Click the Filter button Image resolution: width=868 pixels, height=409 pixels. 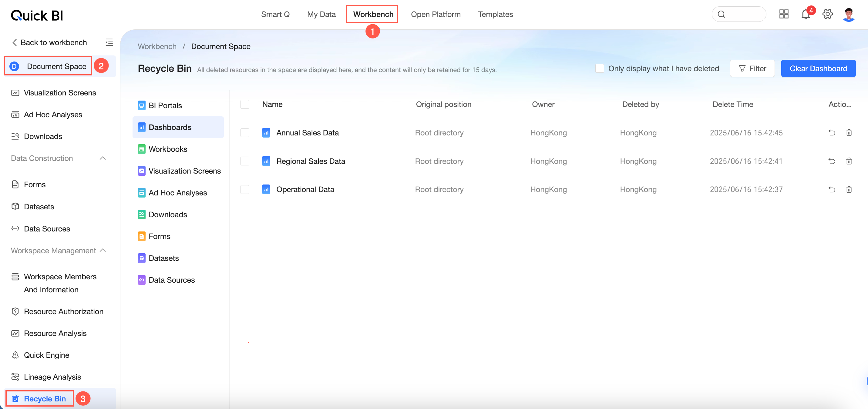(x=752, y=68)
